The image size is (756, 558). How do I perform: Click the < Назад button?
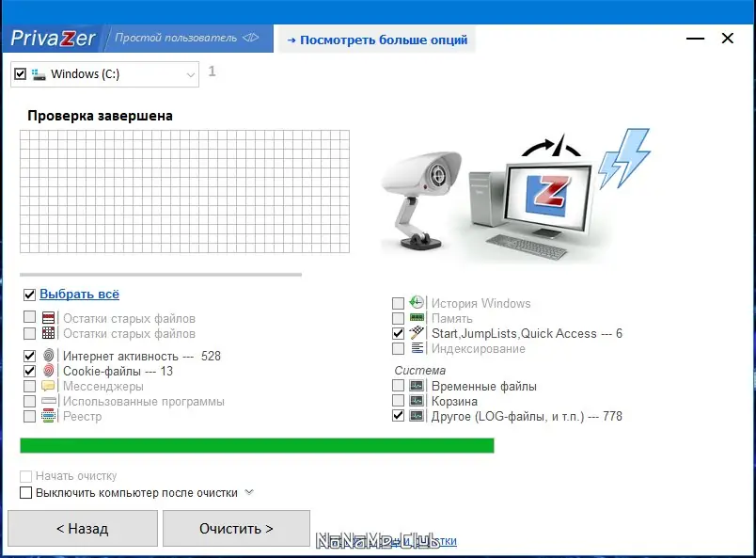pyautogui.click(x=83, y=529)
